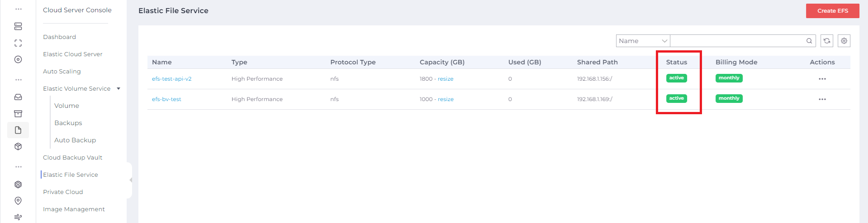
Task: Open the archive box icon in left rail
Action: (x=18, y=114)
